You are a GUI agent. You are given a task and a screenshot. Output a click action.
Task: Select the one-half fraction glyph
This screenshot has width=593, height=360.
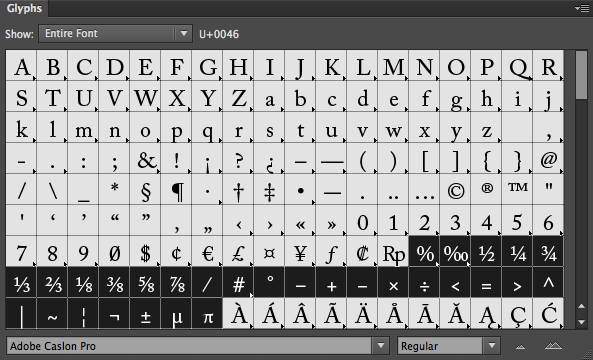(487, 251)
